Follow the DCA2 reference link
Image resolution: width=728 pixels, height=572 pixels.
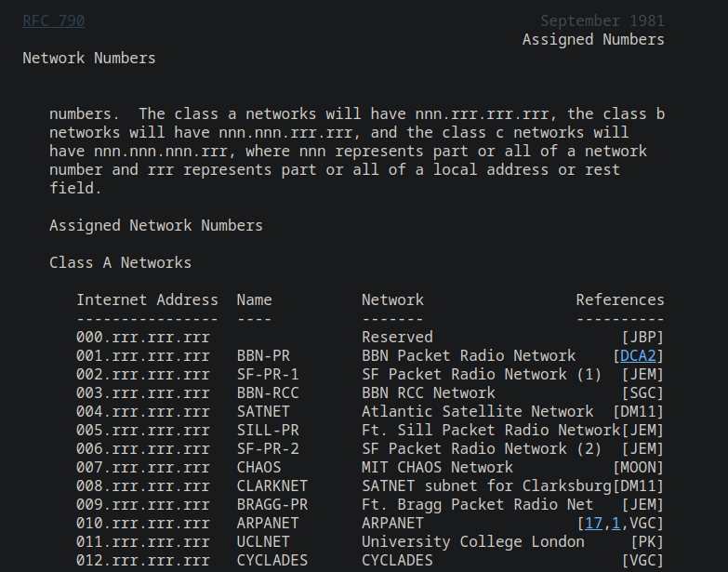pos(638,355)
